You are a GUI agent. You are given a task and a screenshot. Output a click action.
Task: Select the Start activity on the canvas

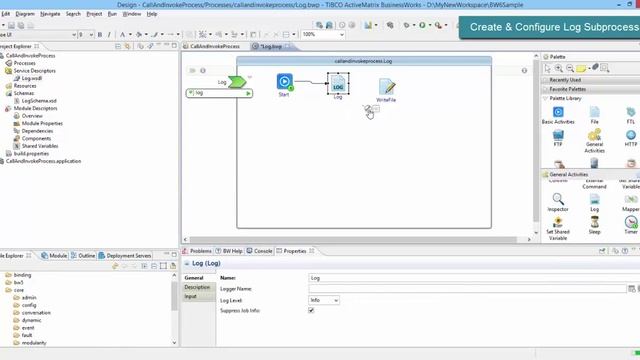[284, 81]
